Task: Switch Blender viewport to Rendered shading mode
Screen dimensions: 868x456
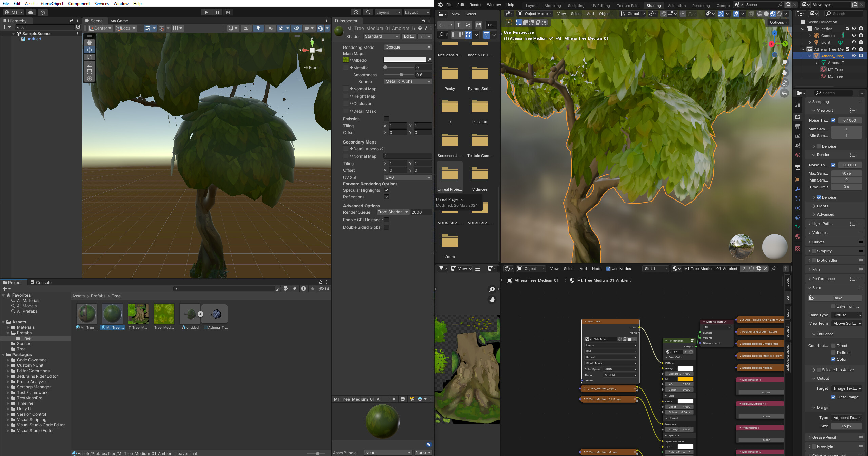Action: tap(779, 14)
